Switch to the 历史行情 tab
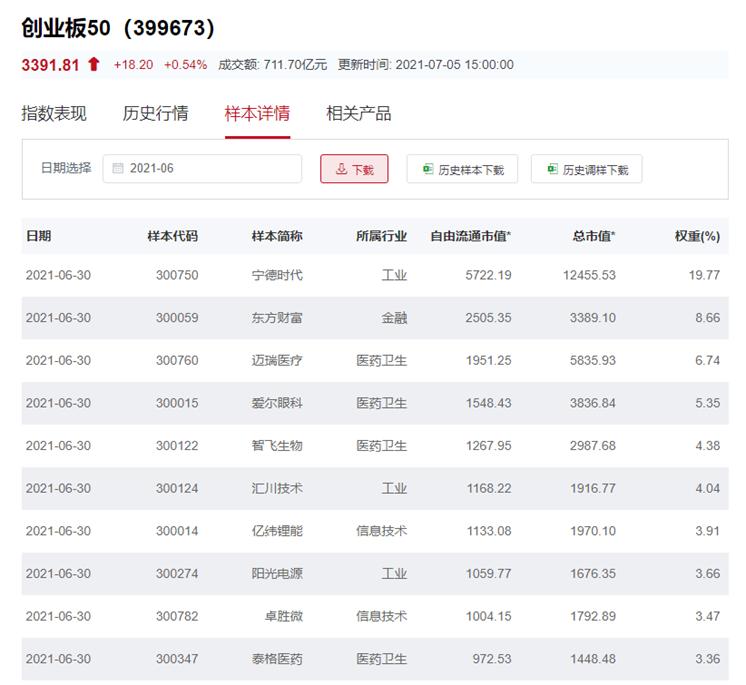Viewport: 746px width, 685px height. pos(155,113)
